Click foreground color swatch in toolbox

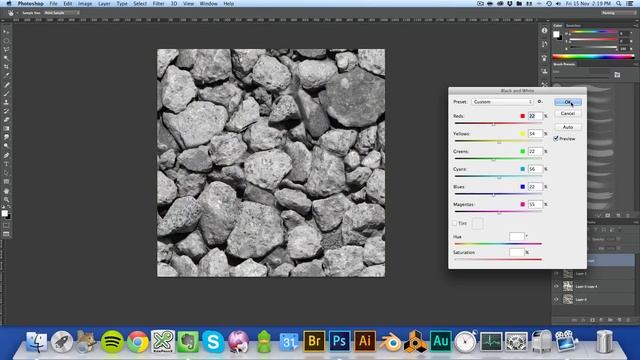pyautogui.click(x=4, y=213)
